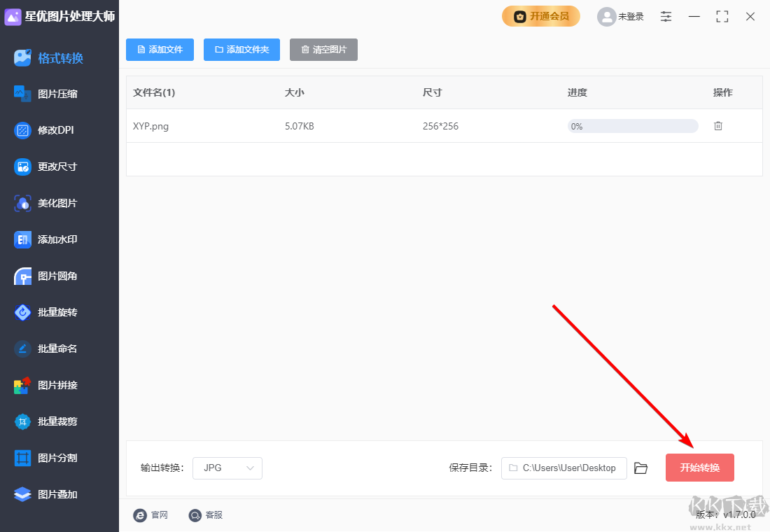Delete XYP.png using the trash icon
770x532 pixels.
717,125
